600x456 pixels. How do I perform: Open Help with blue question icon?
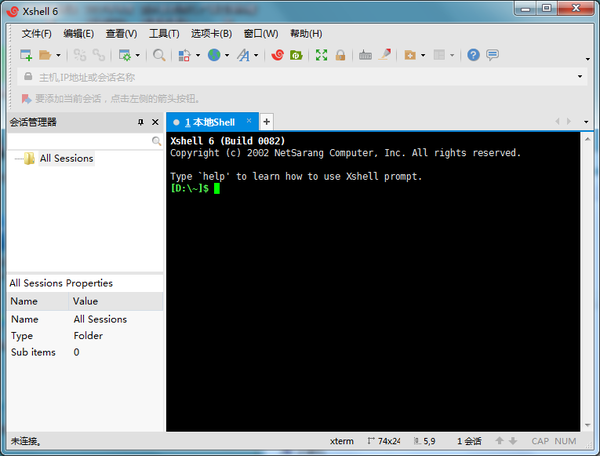pyautogui.click(x=473, y=55)
